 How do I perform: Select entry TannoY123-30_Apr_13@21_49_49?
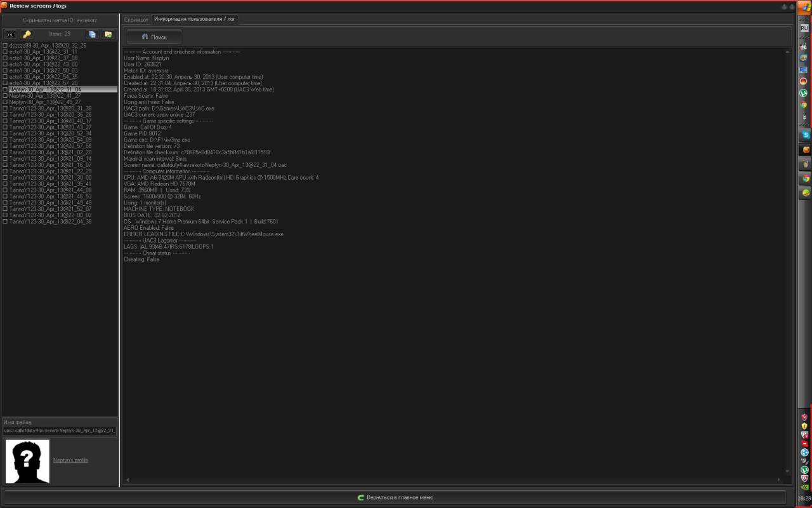click(x=50, y=203)
